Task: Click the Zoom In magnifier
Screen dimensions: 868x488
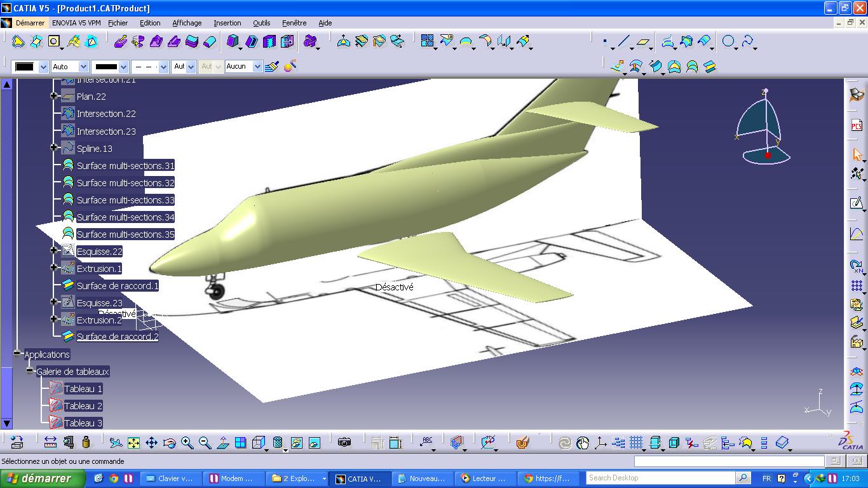Action: [187, 443]
